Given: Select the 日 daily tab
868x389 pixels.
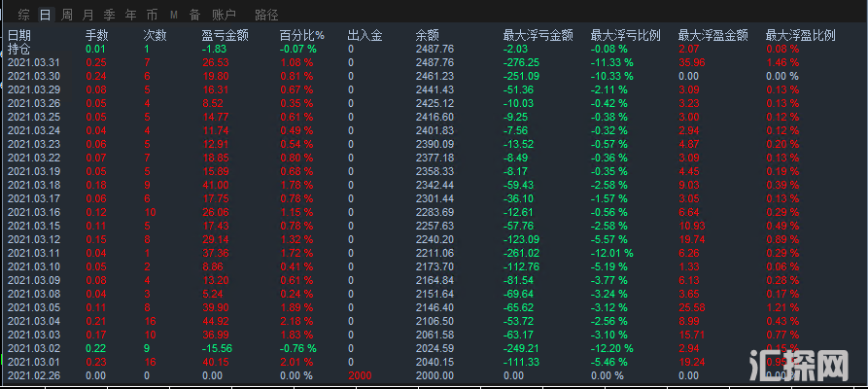Looking at the screenshot, I should tap(46, 15).
